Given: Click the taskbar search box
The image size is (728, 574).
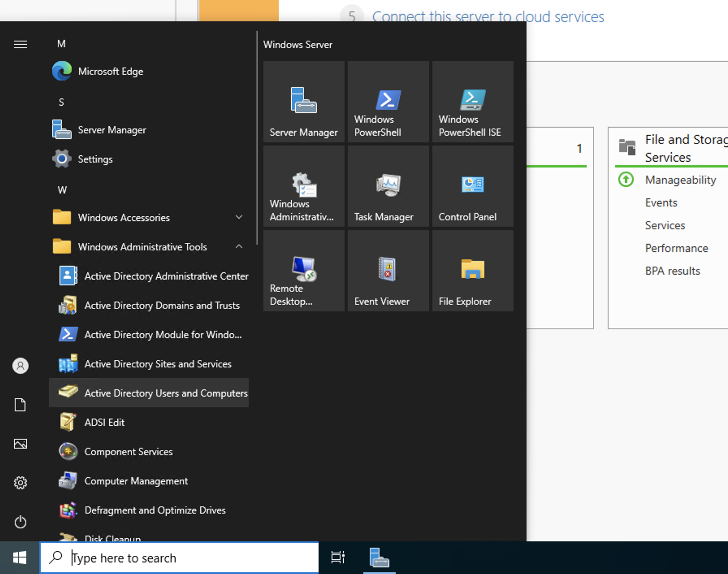Looking at the screenshot, I should click(x=179, y=558).
